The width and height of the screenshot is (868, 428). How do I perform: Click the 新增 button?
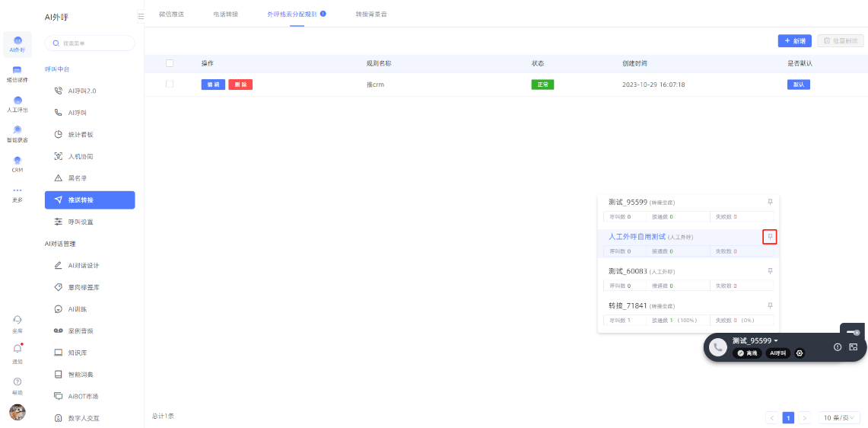[794, 40]
